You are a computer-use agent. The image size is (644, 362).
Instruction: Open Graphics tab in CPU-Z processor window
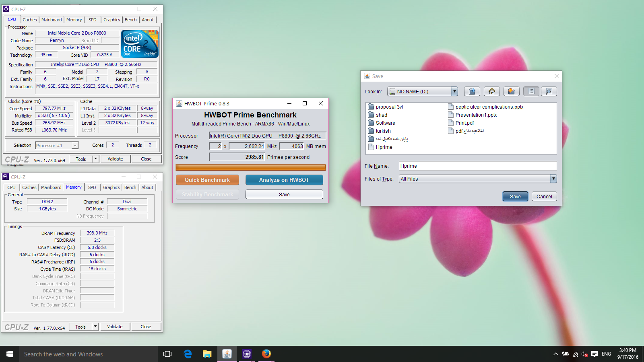112,20
